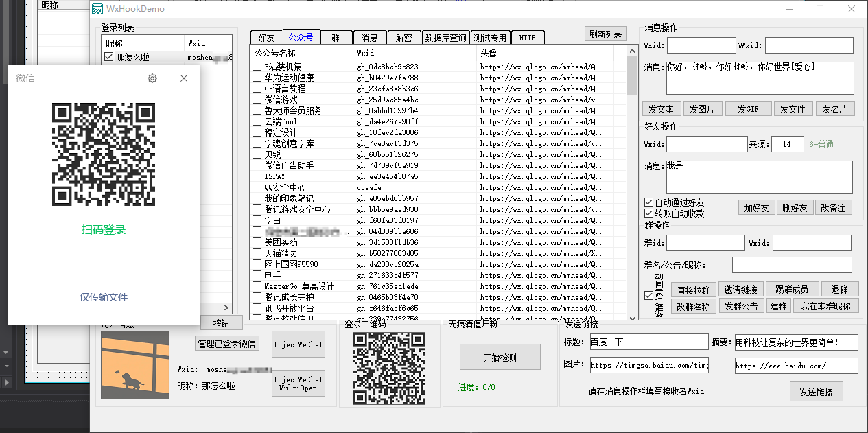
Task: Switch to the 好友 tab
Action: (266, 38)
